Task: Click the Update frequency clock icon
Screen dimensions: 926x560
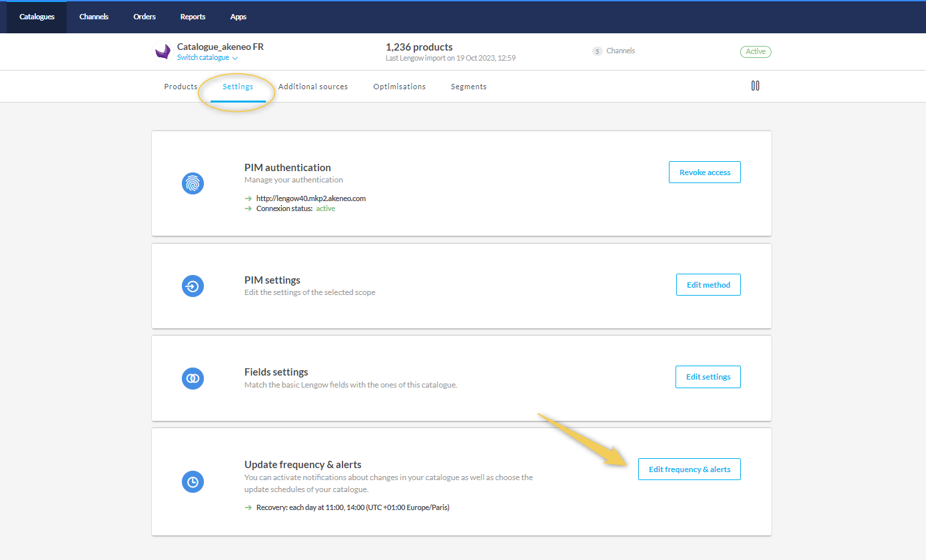Action: pos(193,481)
